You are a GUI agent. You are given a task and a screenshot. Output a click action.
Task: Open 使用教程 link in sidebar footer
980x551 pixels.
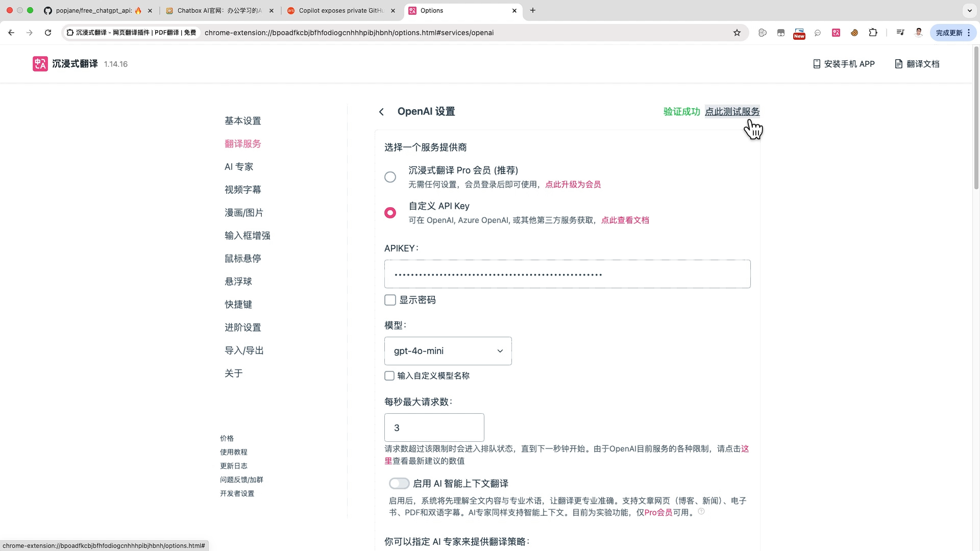[233, 452]
